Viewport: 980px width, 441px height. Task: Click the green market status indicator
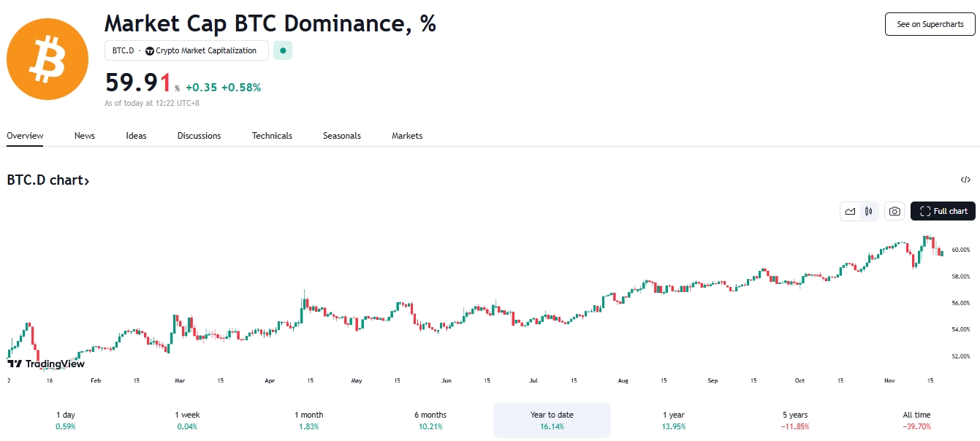pos(283,51)
